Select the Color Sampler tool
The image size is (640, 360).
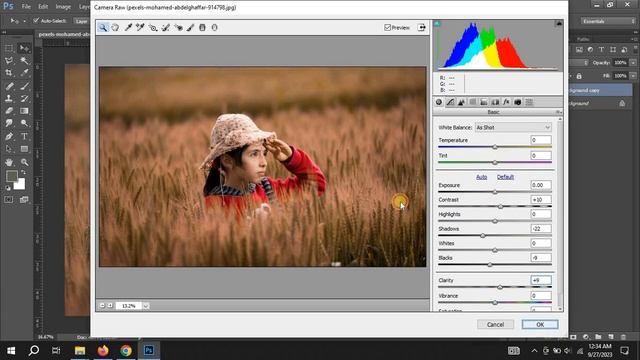[x=140, y=27]
